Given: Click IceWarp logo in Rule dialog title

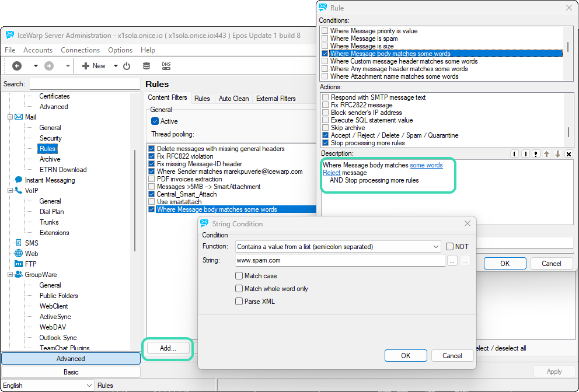Looking at the screenshot, I should pos(323,8).
